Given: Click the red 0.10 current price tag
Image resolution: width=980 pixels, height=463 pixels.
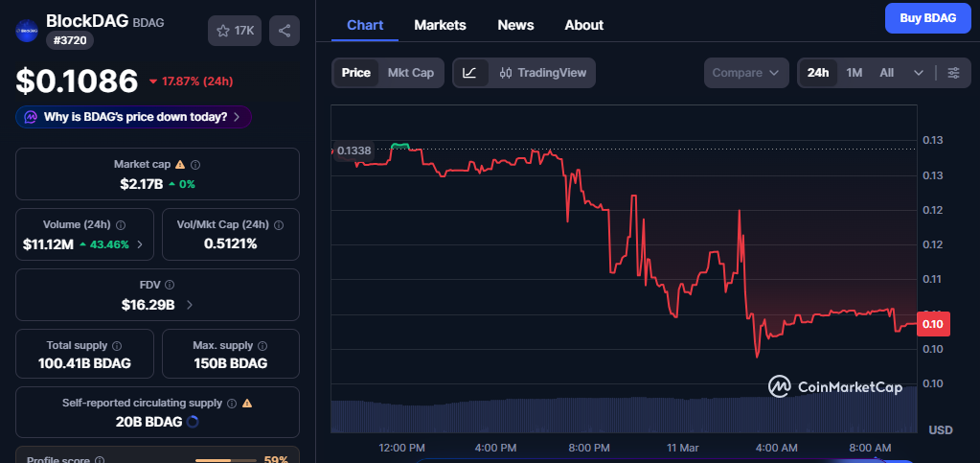Looking at the screenshot, I should [934, 324].
